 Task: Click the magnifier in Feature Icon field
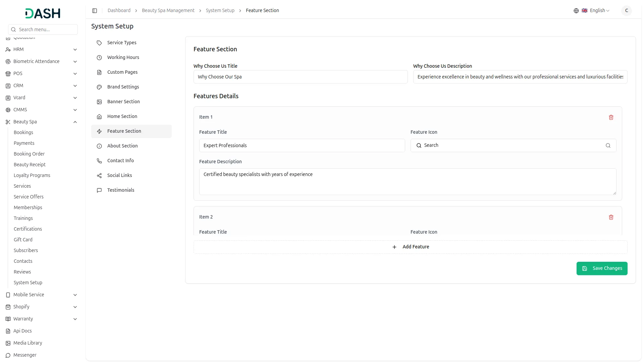click(x=608, y=145)
